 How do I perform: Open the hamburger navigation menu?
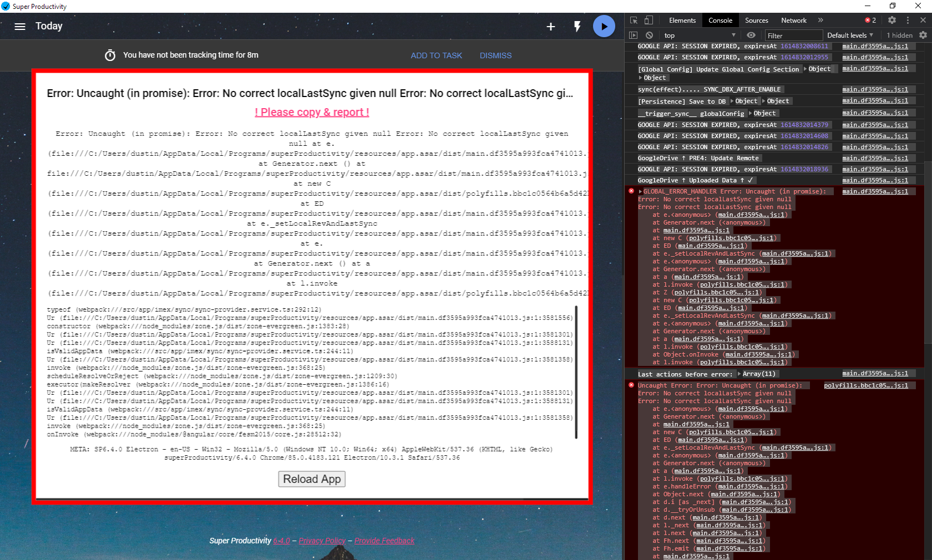(20, 26)
